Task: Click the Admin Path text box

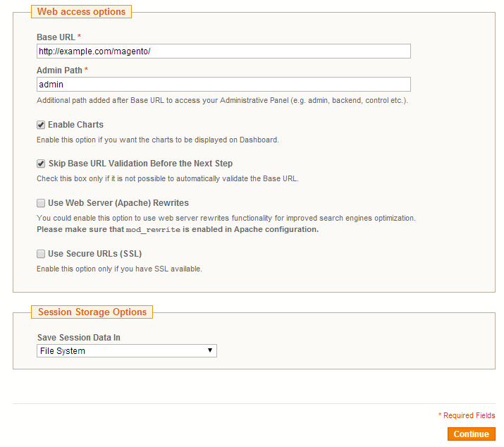Action: [223, 85]
